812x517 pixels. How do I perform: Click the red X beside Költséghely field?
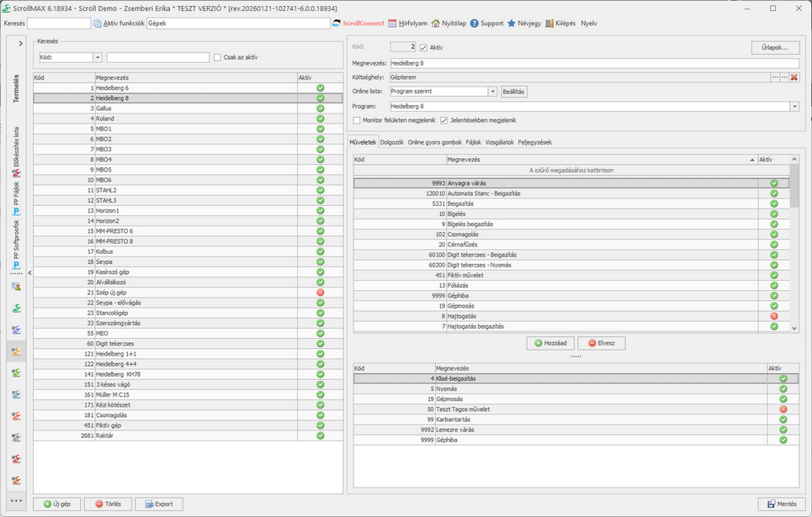tap(793, 77)
